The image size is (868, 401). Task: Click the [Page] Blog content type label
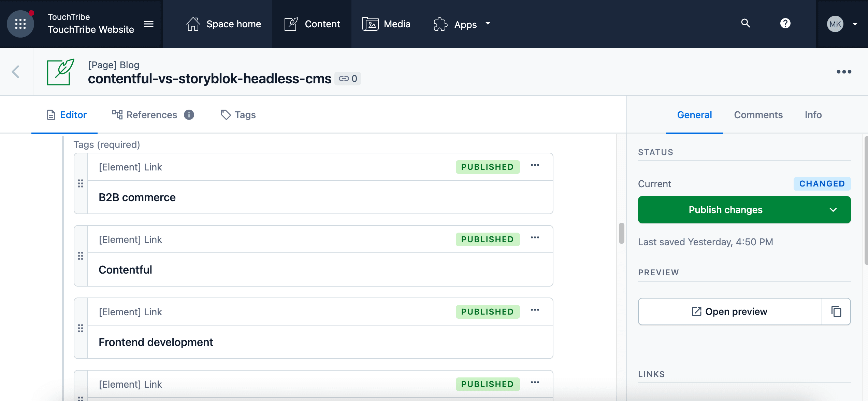[114, 65]
